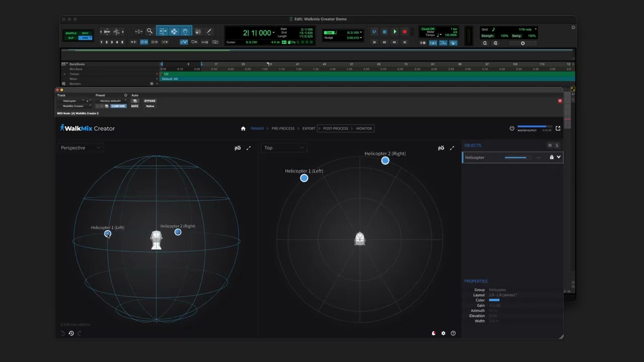Open the help question mark icon
The width and height of the screenshot is (644, 362).
pyautogui.click(x=453, y=333)
